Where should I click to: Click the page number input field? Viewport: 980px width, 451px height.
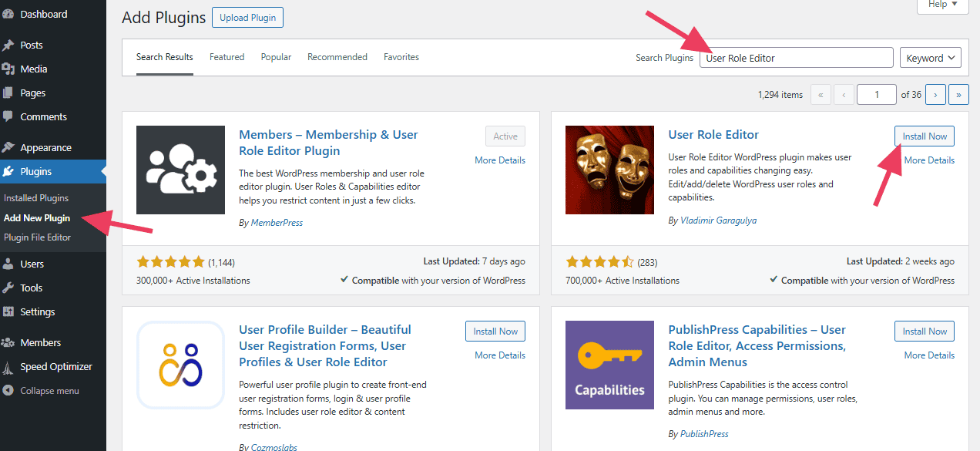pos(876,94)
